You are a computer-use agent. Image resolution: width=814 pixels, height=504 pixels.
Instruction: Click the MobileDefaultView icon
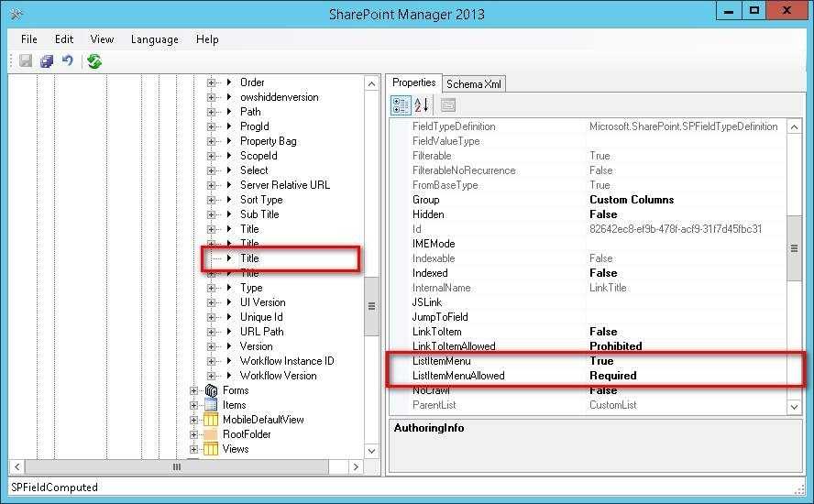click(211, 420)
